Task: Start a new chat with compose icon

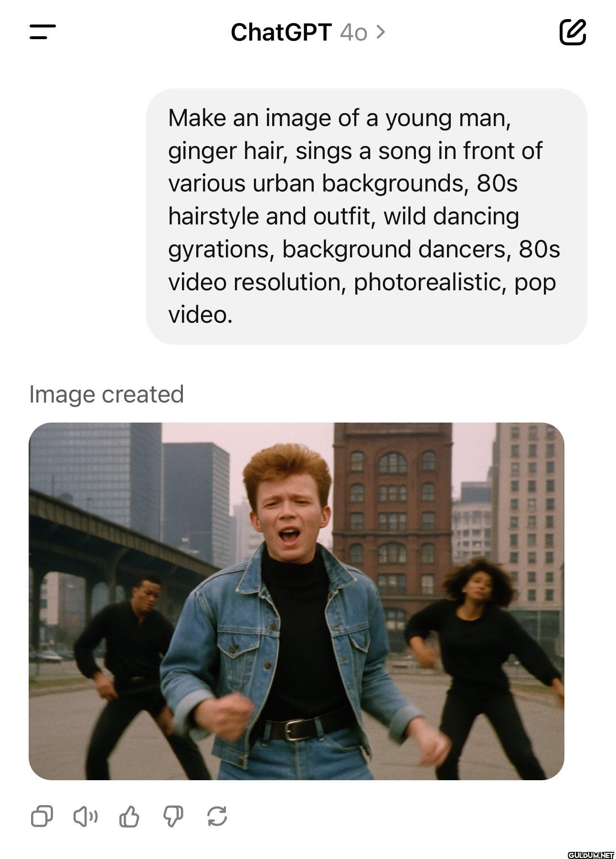Action: pyautogui.click(x=573, y=32)
